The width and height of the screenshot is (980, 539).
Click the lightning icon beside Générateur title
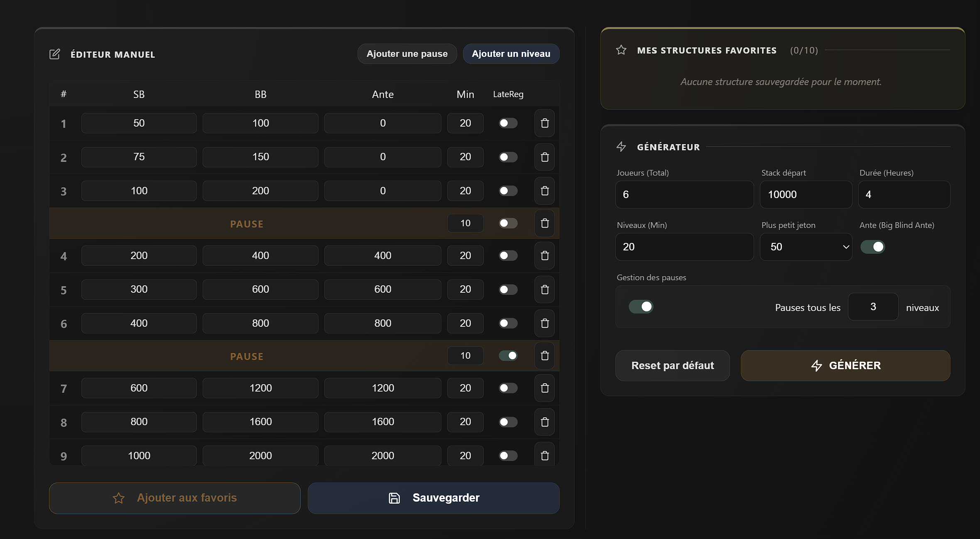[621, 147]
